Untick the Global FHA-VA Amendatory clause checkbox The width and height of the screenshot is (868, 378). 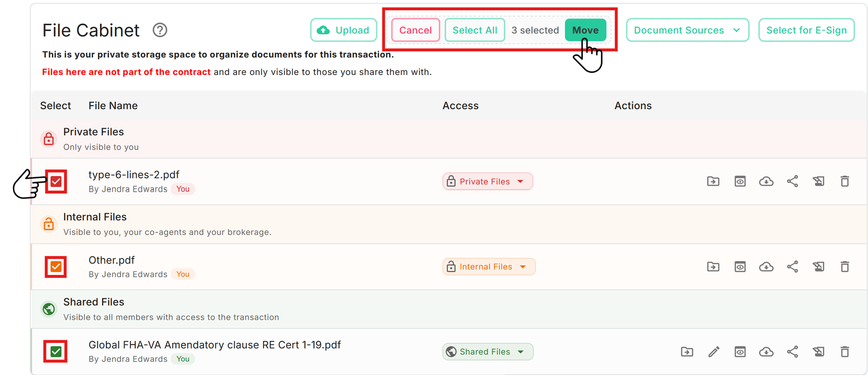coord(56,352)
